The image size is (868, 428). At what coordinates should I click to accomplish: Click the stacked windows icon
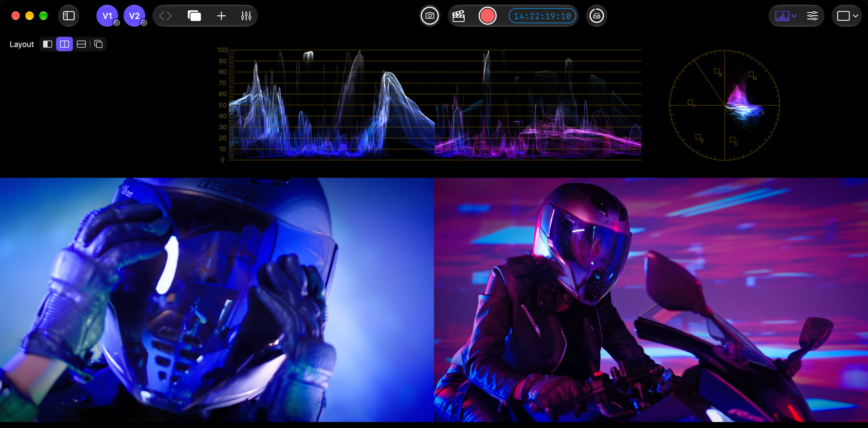point(194,16)
